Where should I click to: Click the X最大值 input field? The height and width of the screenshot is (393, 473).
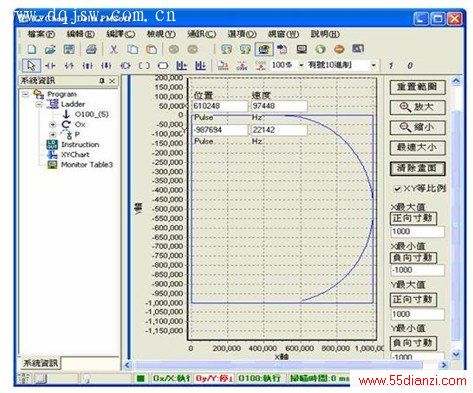417,232
